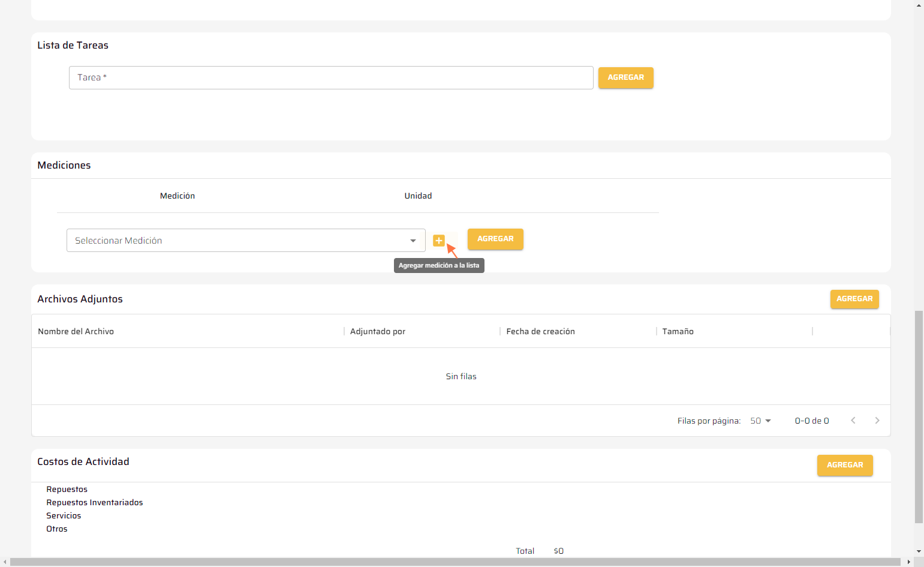Go to previous page of attachments
The image size is (924, 567).
click(853, 421)
